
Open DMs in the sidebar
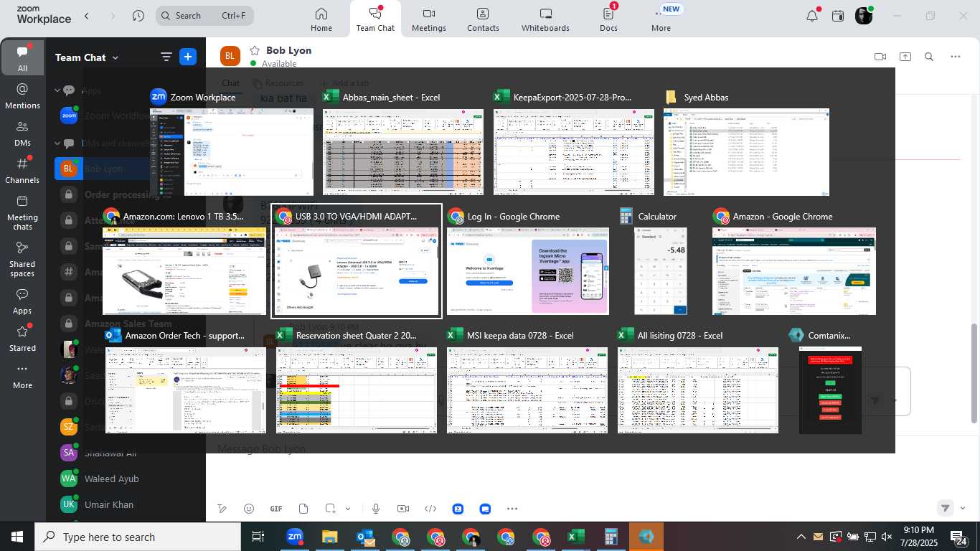click(22, 133)
